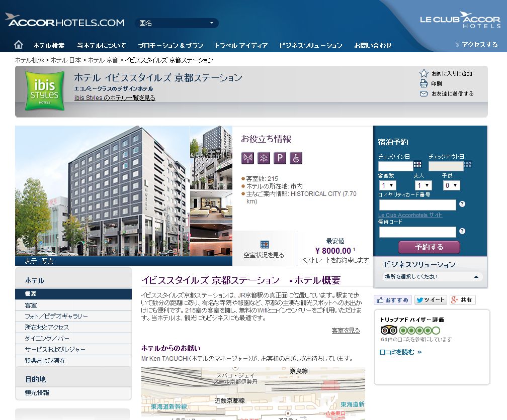This screenshot has height=420, width=507.
Task: Click the help icon beside loyalty card field
Action: point(462,204)
